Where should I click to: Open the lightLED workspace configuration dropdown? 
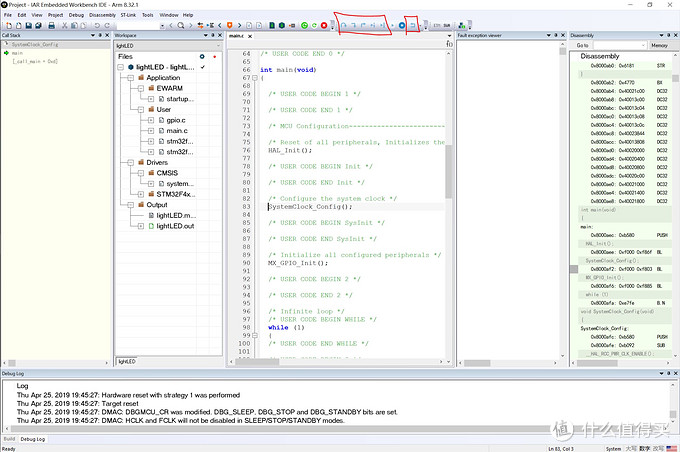tap(218, 46)
